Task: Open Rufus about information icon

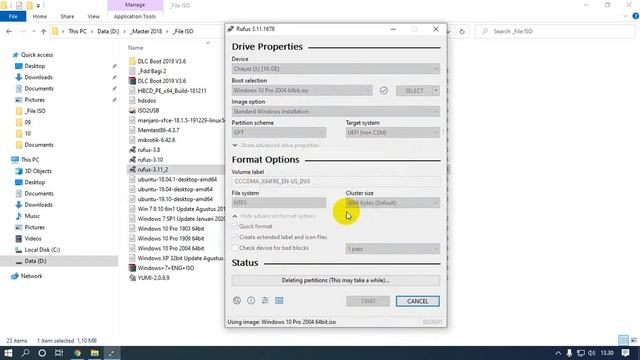Action: click(251, 301)
